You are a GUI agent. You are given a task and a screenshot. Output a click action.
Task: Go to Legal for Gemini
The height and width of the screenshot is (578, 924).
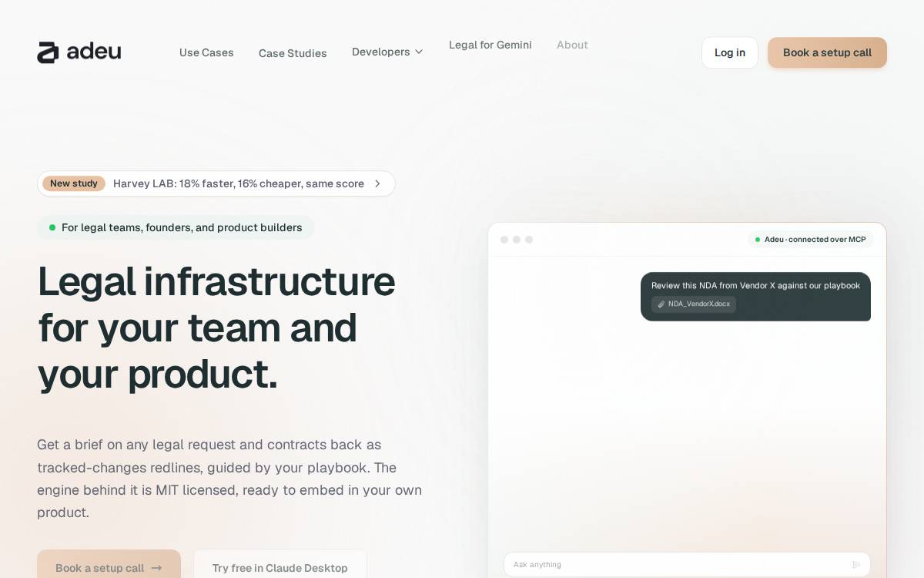[490, 45]
